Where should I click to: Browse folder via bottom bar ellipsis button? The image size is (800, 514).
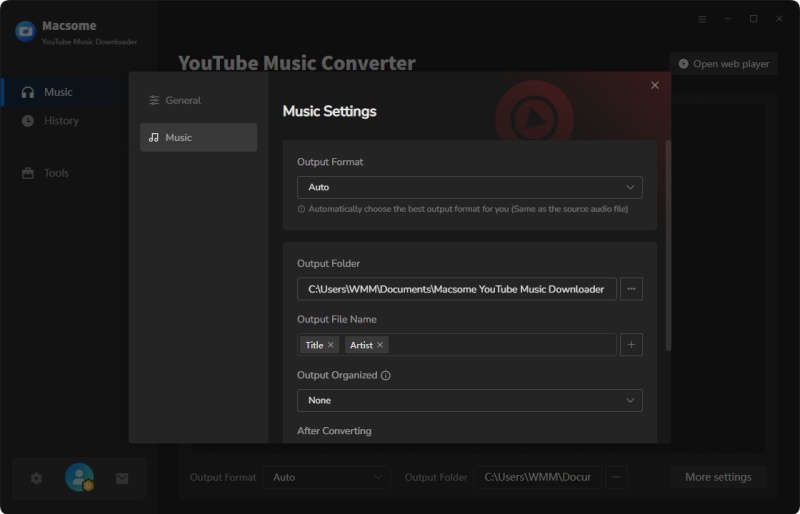(616, 477)
